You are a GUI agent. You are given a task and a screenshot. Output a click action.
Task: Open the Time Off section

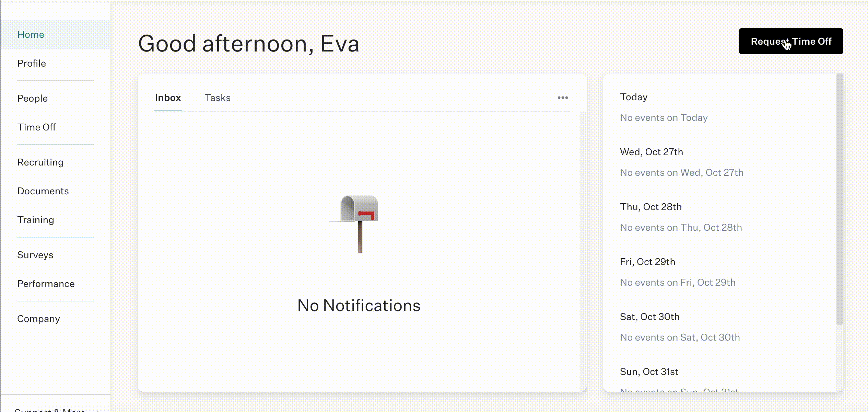36,127
